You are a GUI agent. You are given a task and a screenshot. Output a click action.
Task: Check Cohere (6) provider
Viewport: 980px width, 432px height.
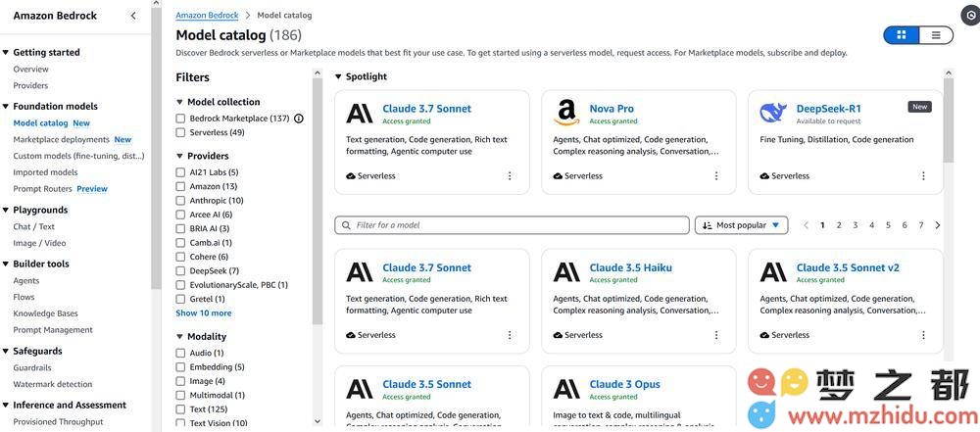click(x=180, y=257)
